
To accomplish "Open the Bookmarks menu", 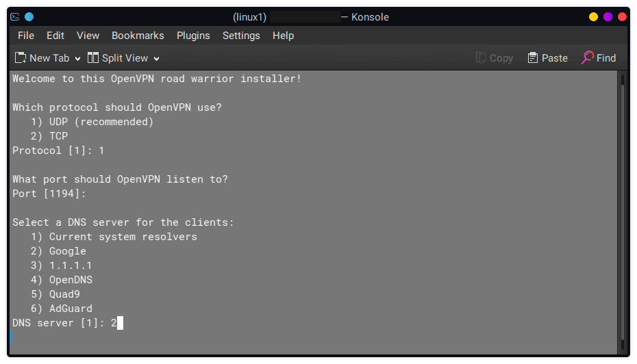I will coord(138,36).
